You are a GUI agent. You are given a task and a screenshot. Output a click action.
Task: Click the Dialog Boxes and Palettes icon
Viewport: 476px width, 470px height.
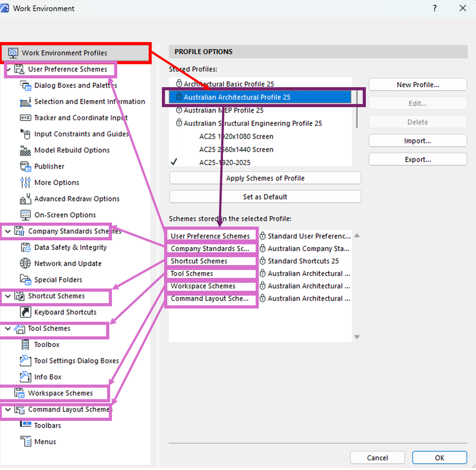pyautogui.click(x=26, y=86)
